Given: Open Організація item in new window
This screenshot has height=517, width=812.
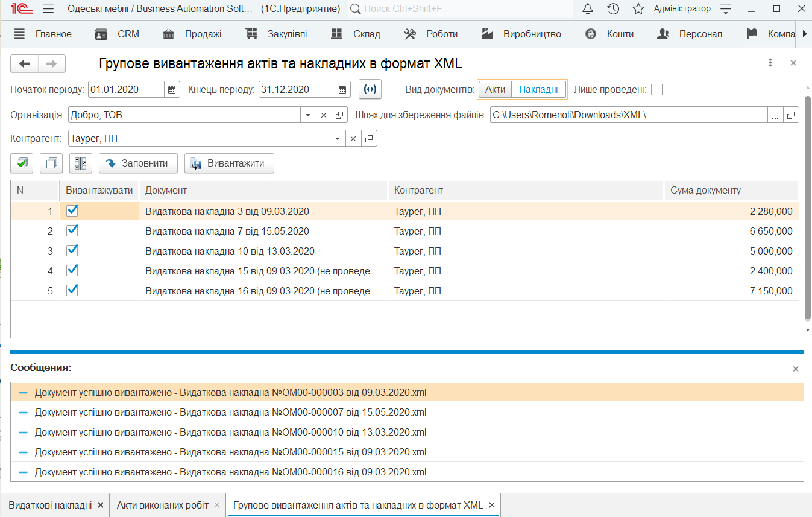Looking at the screenshot, I should click(x=339, y=115).
